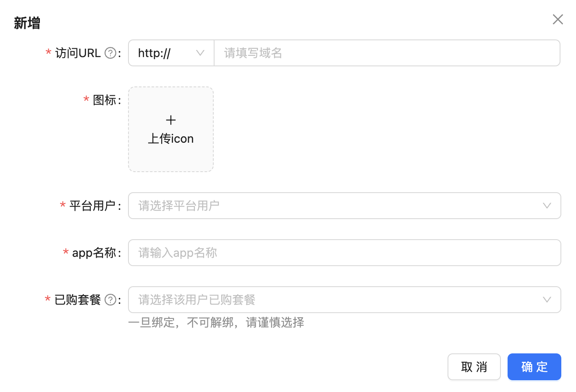Click the app名称 field label
Image resolution: width=576 pixels, height=392 pixels.
pos(94,253)
